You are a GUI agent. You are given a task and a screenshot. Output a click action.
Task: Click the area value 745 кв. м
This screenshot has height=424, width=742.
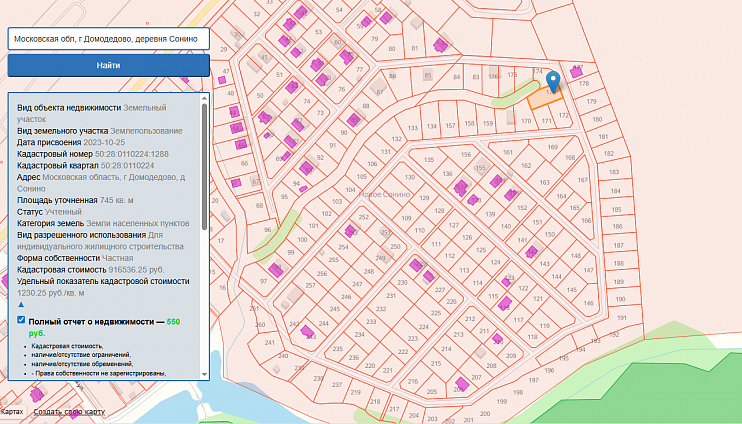pyautogui.click(x=116, y=200)
